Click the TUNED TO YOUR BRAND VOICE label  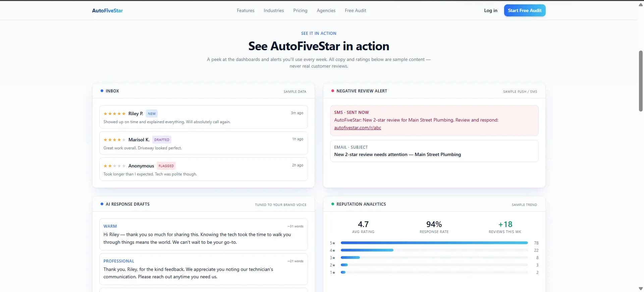[x=281, y=205]
